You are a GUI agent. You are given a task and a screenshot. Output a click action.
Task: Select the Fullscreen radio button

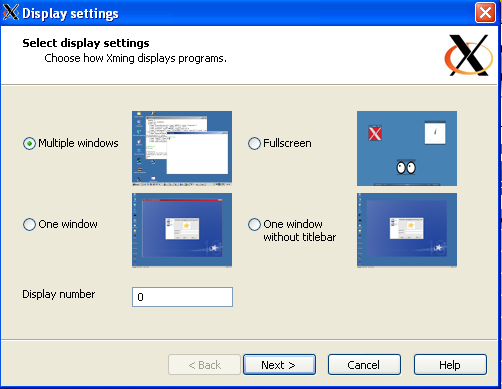click(254, 144)
